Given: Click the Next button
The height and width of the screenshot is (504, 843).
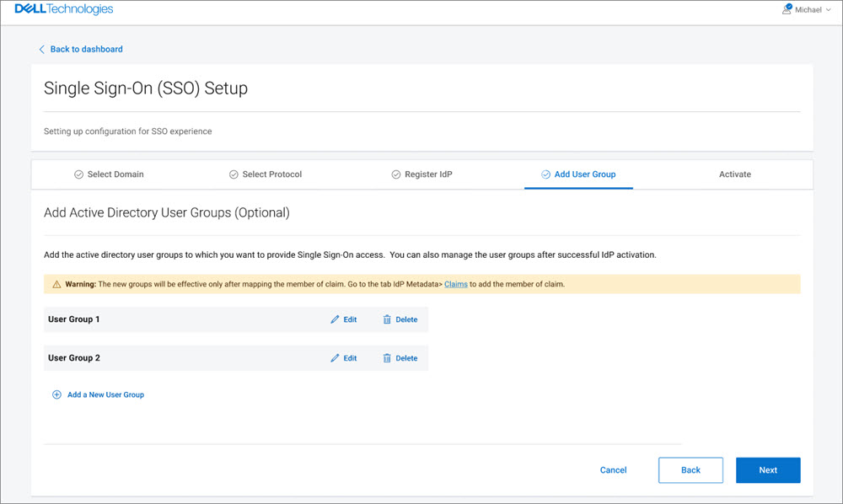Looking at the screenshot, I should click(768, 469).
